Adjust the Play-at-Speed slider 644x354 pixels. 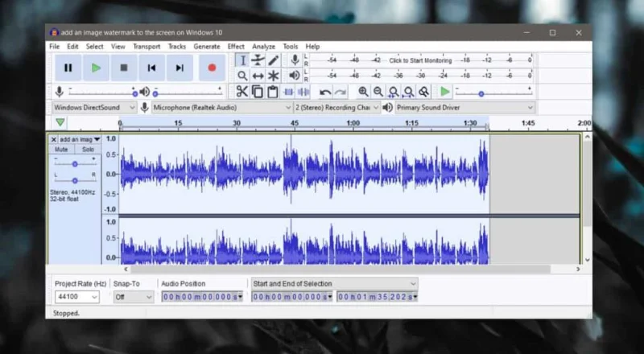(481, 94)
